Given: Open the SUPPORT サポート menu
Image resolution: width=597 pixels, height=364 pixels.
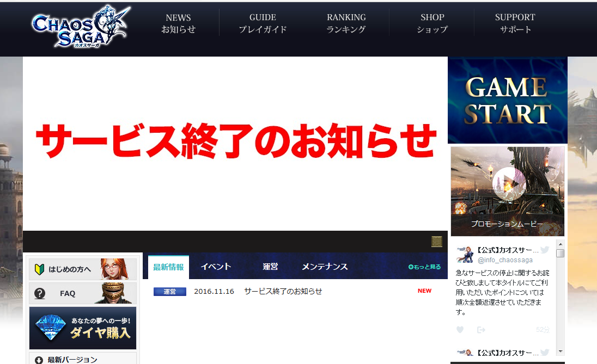Looking at the screenshot, I should [515, 24].
